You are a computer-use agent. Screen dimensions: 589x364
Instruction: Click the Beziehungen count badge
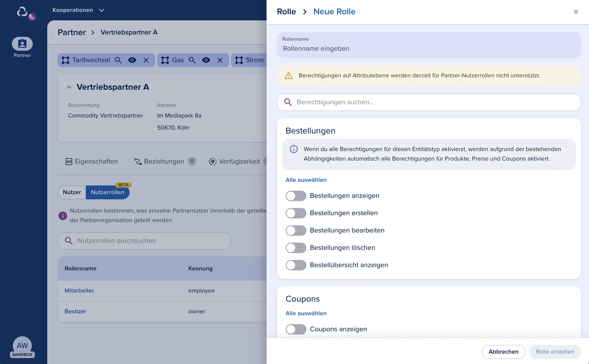tap(192, 161)
